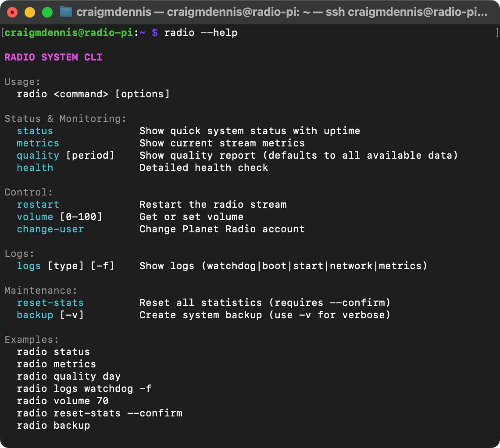Minimize the terminal using the yellow button
Screen dimensions: 500x448
[30, 12]
